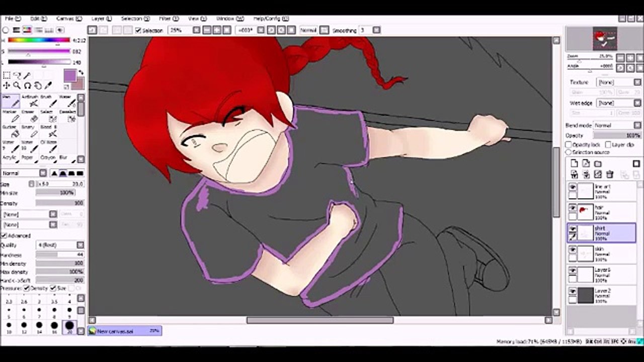
Task: Select the Eraser tool
Action: [x=30, y=116]
